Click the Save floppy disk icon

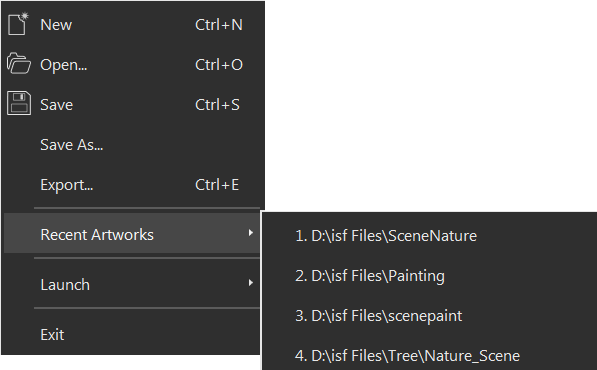(19, 103)
